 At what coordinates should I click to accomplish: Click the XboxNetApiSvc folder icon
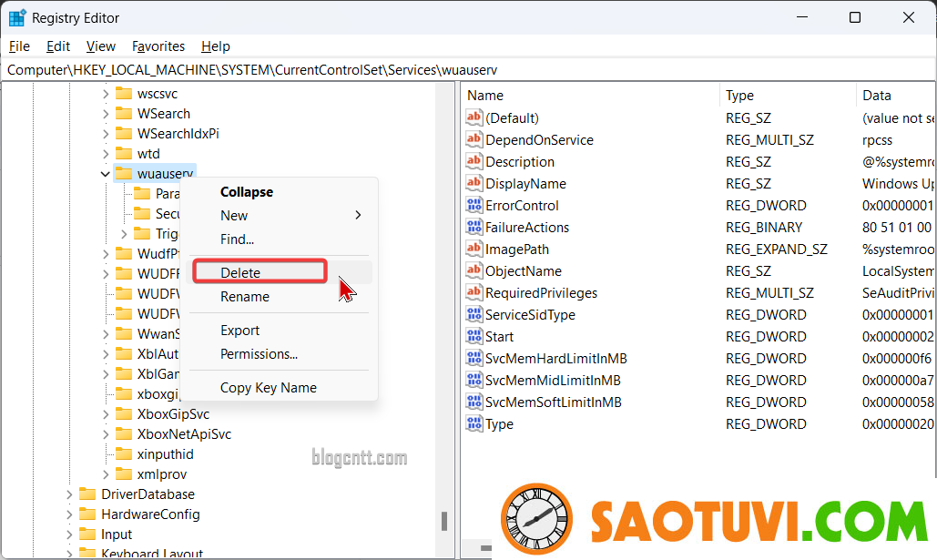123,434
